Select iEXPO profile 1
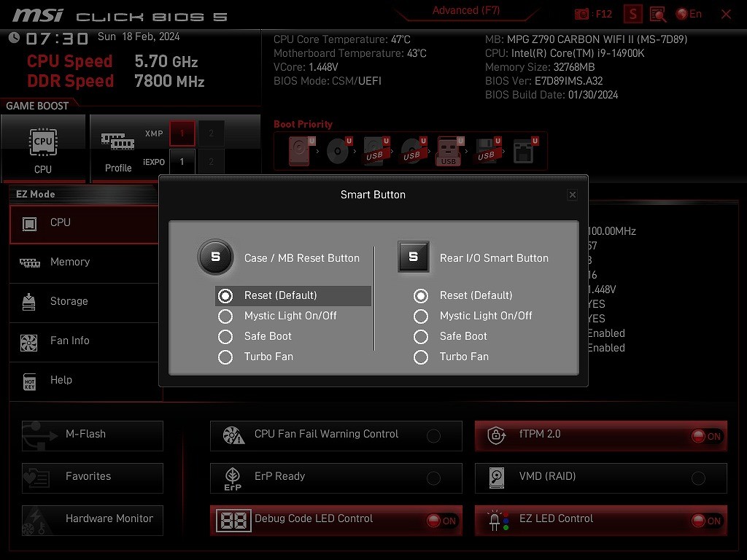Image resolution: width=747 pixels, height=560 pixels. pyautogui.click(x=182, y=162)
